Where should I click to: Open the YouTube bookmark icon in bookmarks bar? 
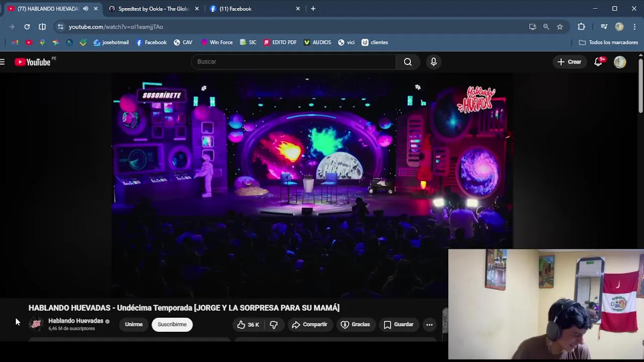(x=29, y=42)
